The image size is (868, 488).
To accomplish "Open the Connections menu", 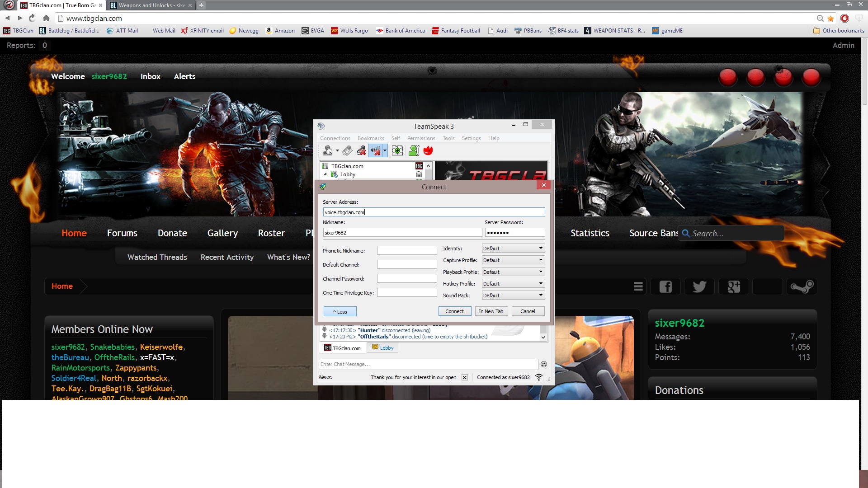I will click(x=335, y=138).
